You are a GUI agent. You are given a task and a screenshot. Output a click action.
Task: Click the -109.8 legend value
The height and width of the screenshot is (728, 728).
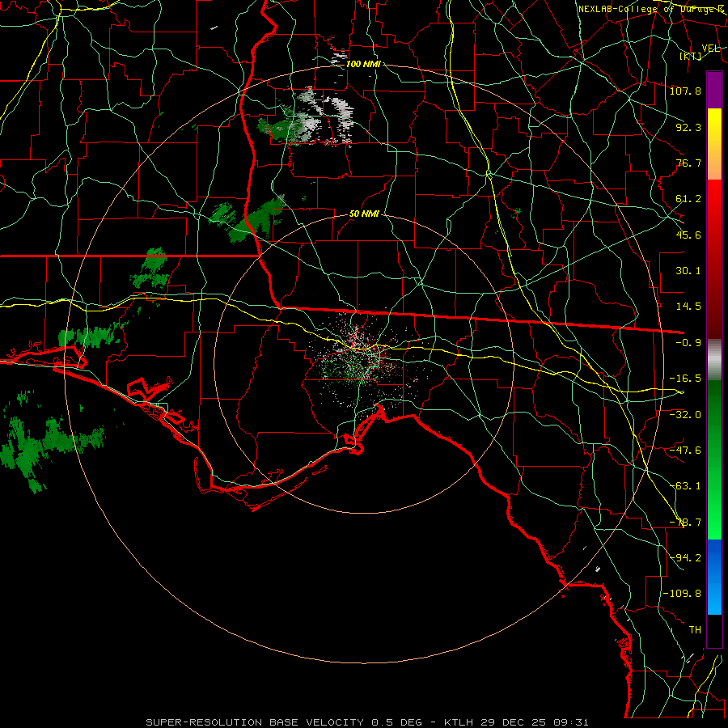pyautogui.click(x=682, y=594)
